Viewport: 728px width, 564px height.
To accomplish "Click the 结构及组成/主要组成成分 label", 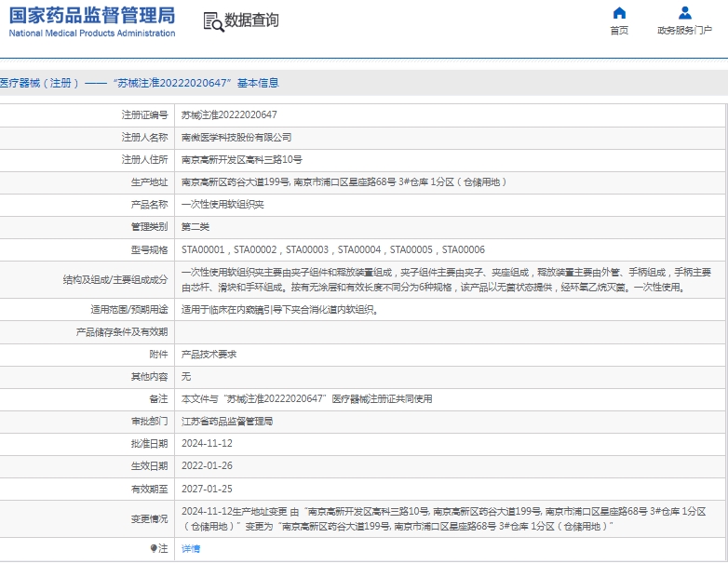I will point(115,280).
